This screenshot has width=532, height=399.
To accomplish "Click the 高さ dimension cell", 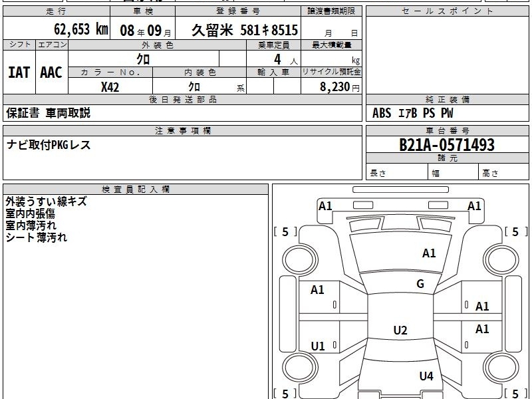I will click(x=504, y=172).
